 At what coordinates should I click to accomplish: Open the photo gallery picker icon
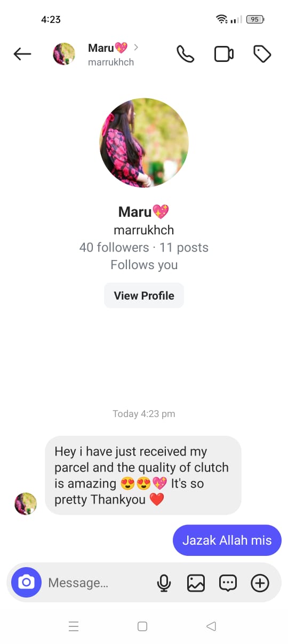(196, 583)
